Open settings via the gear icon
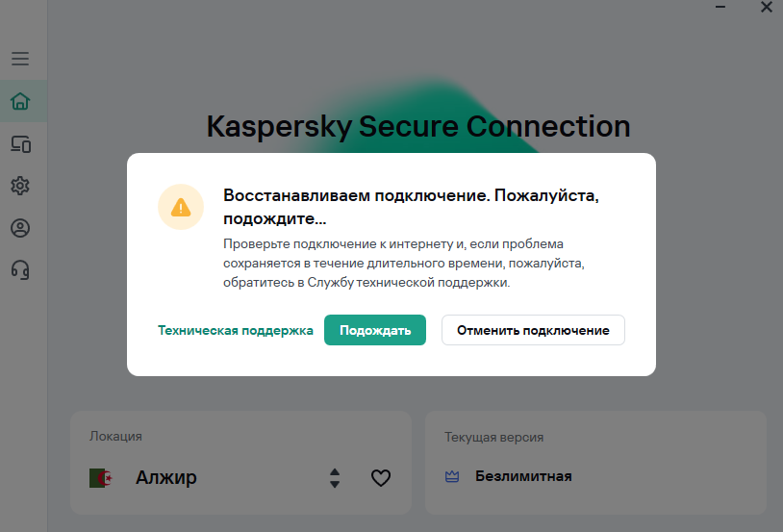This screenshot has width=783, height=532. [x=20, y=186]
